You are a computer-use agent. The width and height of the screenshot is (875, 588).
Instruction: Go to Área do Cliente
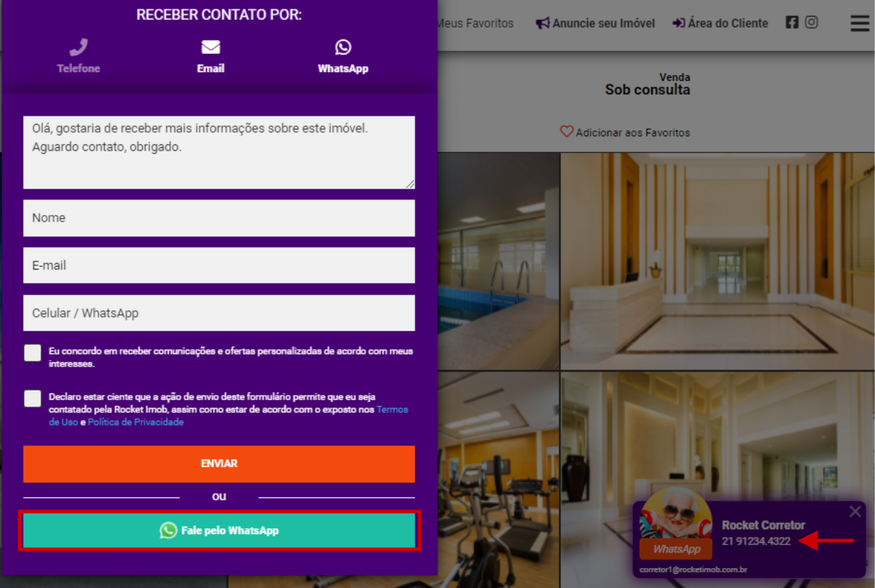720,23
